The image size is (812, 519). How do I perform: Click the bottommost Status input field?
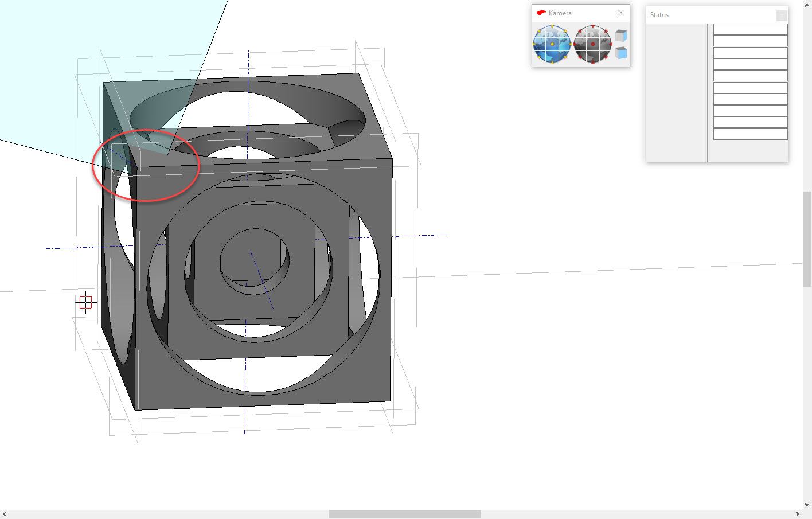(x=751, y=134)
